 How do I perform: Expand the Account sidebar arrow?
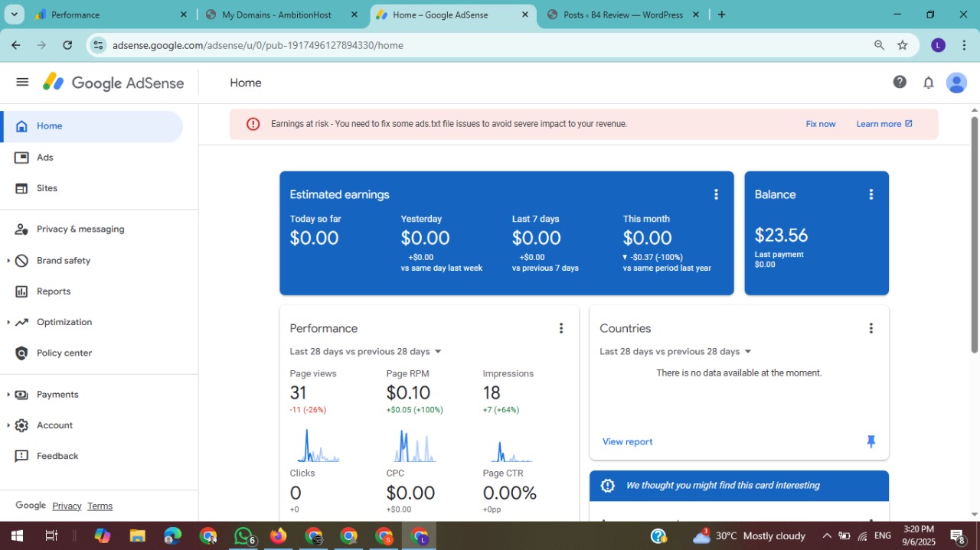(8, 425)
